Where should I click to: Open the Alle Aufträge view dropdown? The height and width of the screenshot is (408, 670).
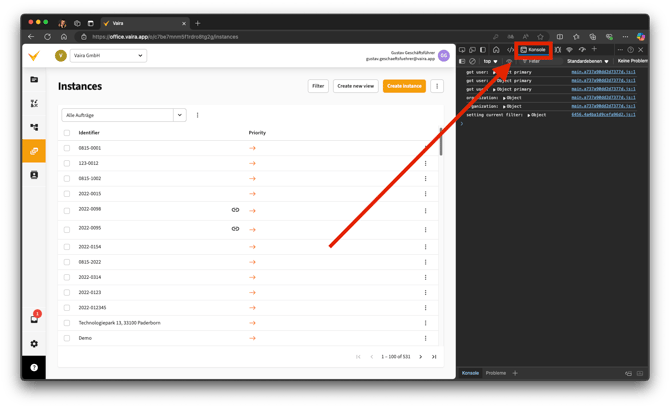180,115
